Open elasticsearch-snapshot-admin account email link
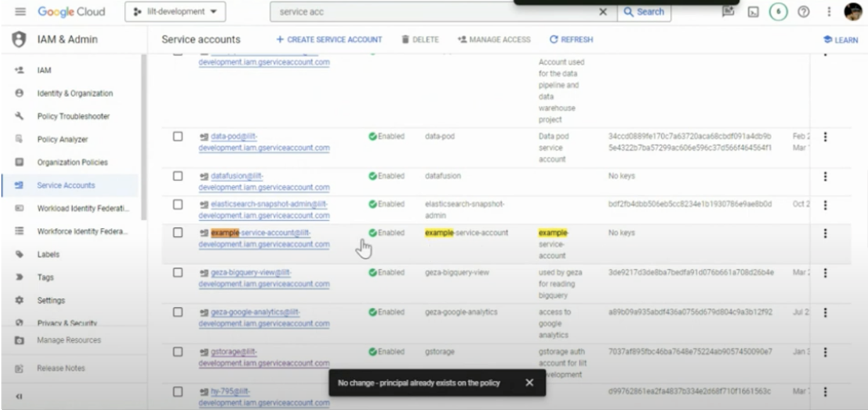Screen dimensions: 868x412 (264, 210)
